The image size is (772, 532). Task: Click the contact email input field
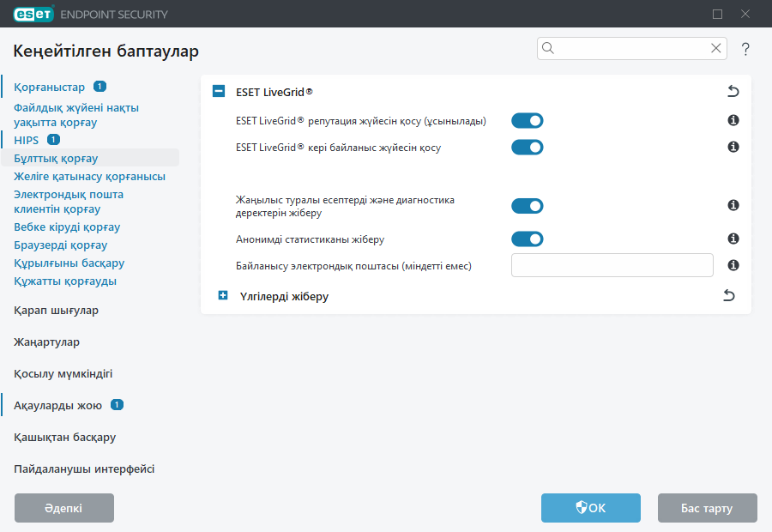[612, 265]
